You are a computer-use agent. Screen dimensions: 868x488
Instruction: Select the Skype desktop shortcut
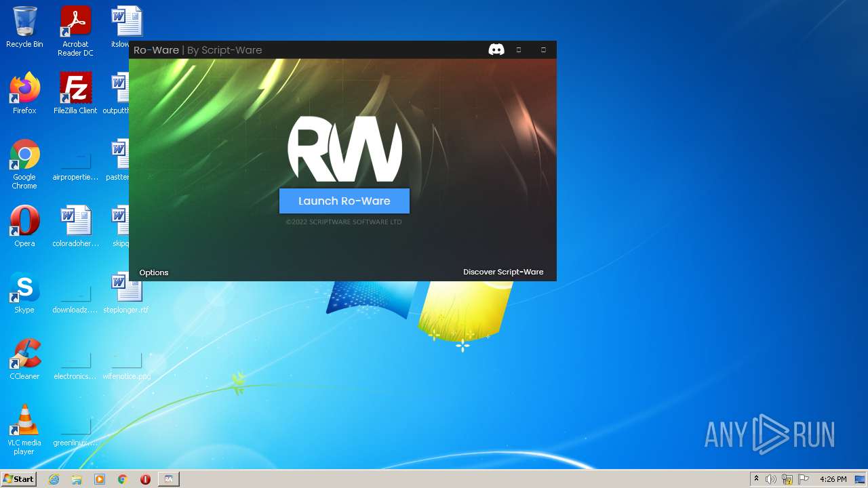pyautogui.click(x=24, y=293)
